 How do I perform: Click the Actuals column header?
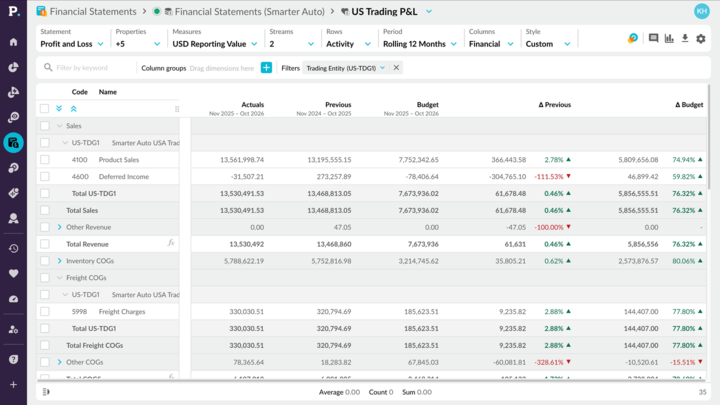coord(253,105)
